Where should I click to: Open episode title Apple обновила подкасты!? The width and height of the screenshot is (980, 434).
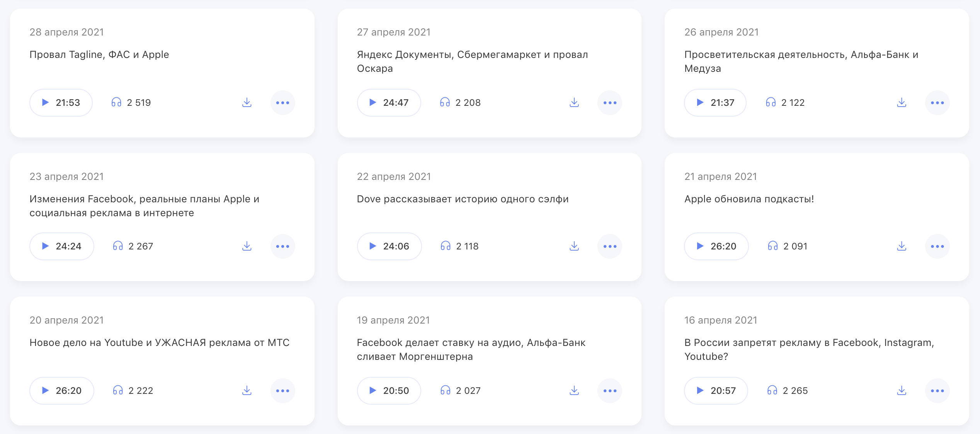[x=749, y=199]
